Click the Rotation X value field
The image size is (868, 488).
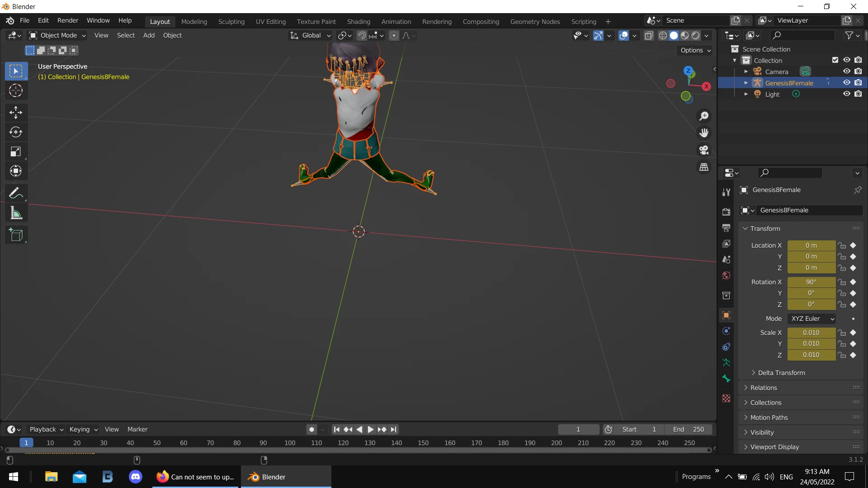(x=811, y=282)
